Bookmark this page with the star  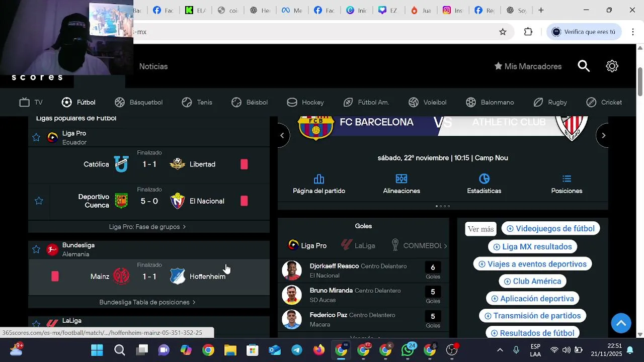click(x=503, y=32)
